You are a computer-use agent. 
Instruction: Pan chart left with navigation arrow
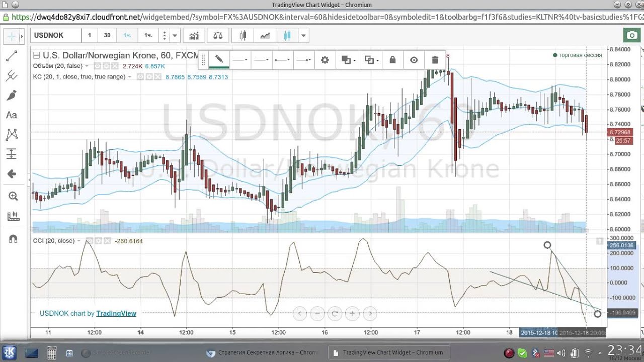coord(300,314)
